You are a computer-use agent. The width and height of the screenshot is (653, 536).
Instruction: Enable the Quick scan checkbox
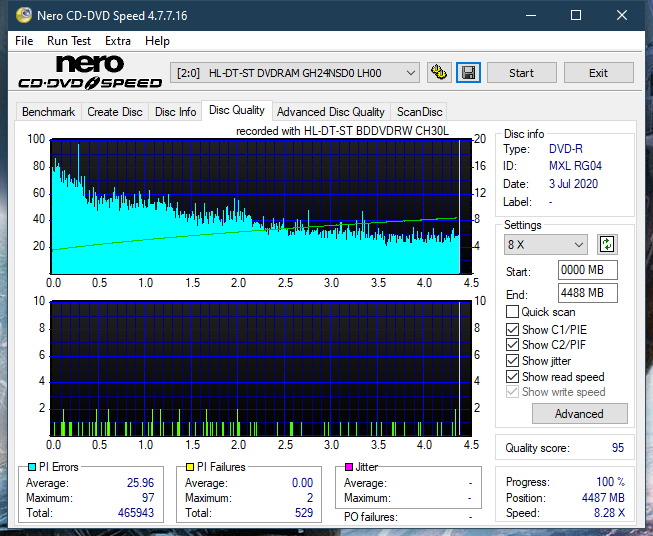(x=512, y=312)
